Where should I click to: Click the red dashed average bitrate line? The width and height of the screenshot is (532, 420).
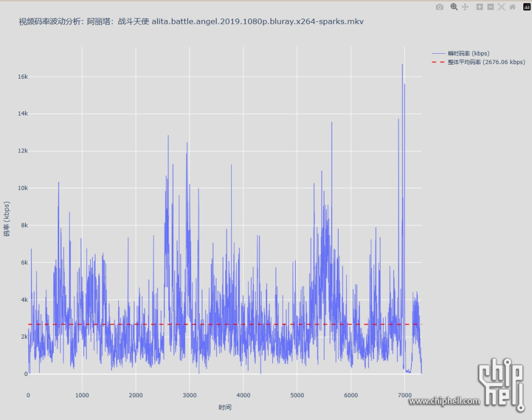(225, 324)
